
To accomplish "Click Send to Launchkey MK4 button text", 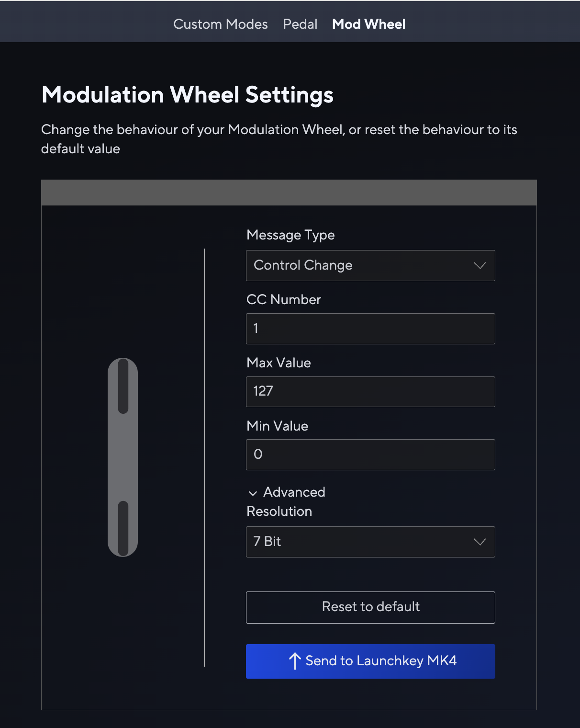I will [381, 661].
